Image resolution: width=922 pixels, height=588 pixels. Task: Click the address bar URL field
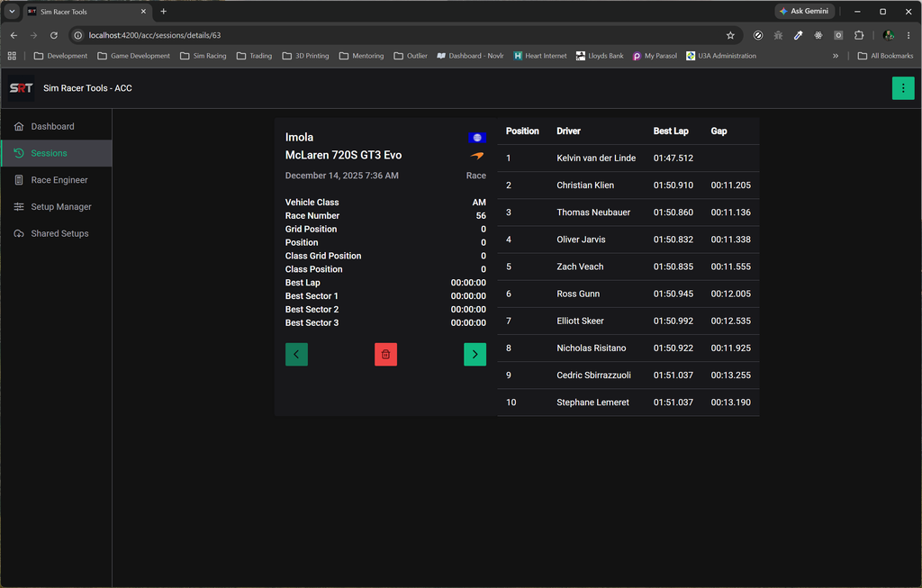406,35
